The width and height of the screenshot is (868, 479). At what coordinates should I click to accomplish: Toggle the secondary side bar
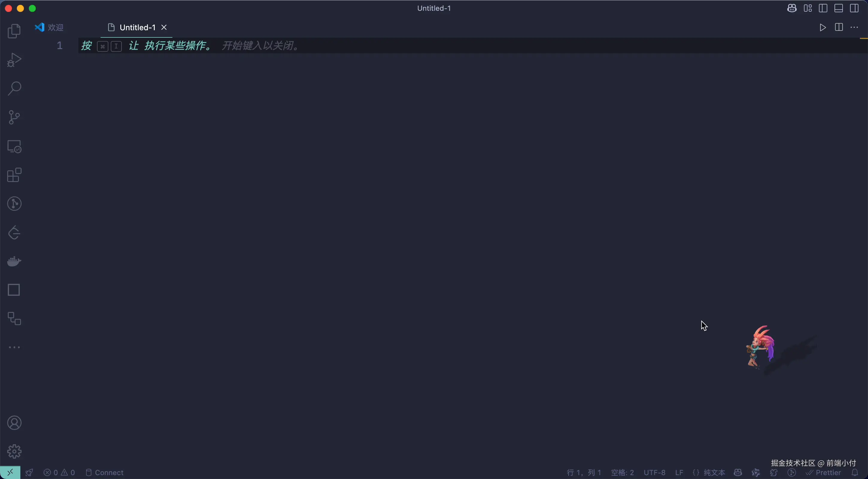pos(854,8)
